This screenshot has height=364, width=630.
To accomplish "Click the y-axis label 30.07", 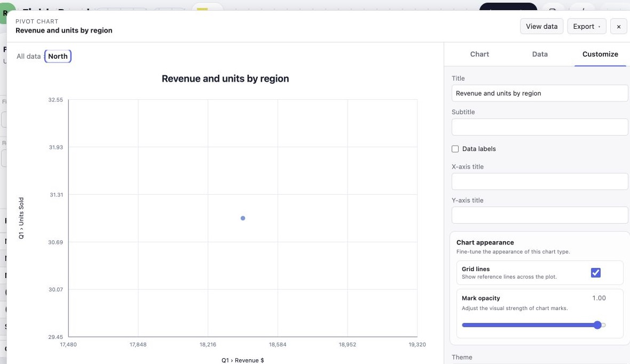I will 56,290.
